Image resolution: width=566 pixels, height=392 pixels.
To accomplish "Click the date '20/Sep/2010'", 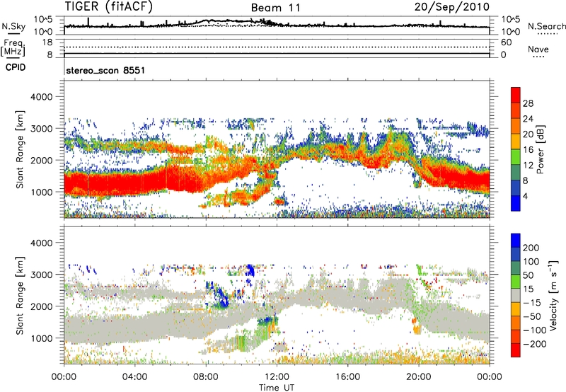I will 452,6.
